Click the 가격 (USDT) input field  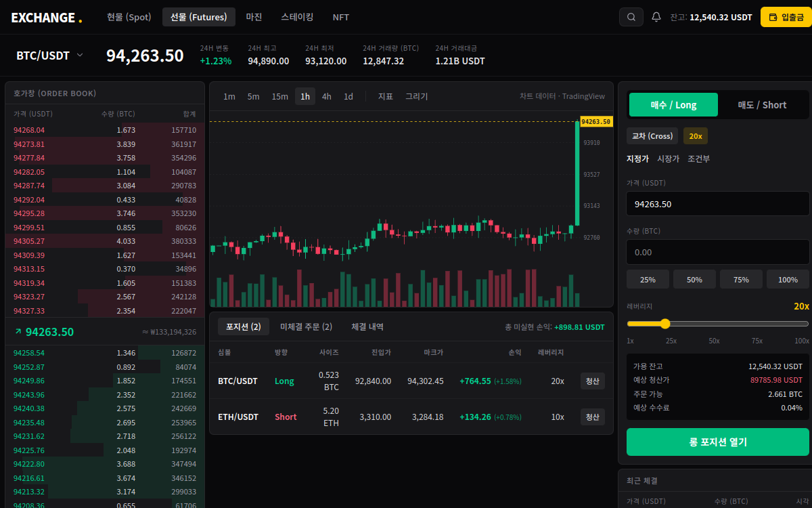pyautogui.click(x=718, y=203)
